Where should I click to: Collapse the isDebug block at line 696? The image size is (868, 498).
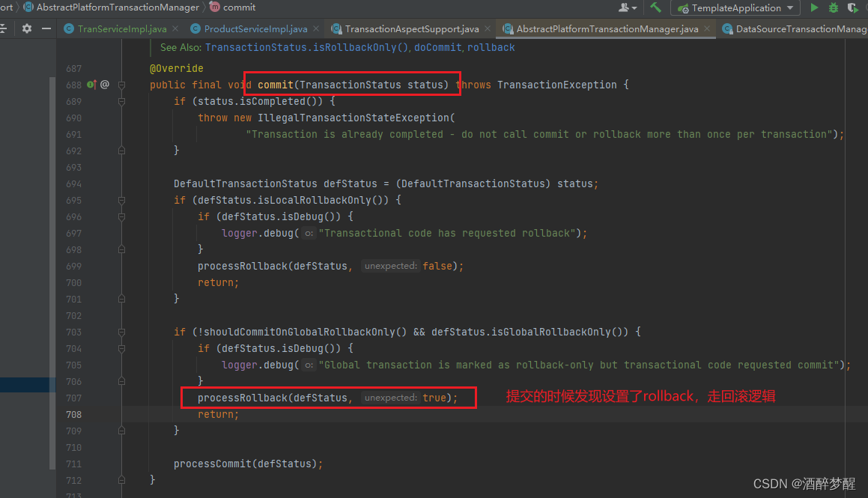[122, 217]
